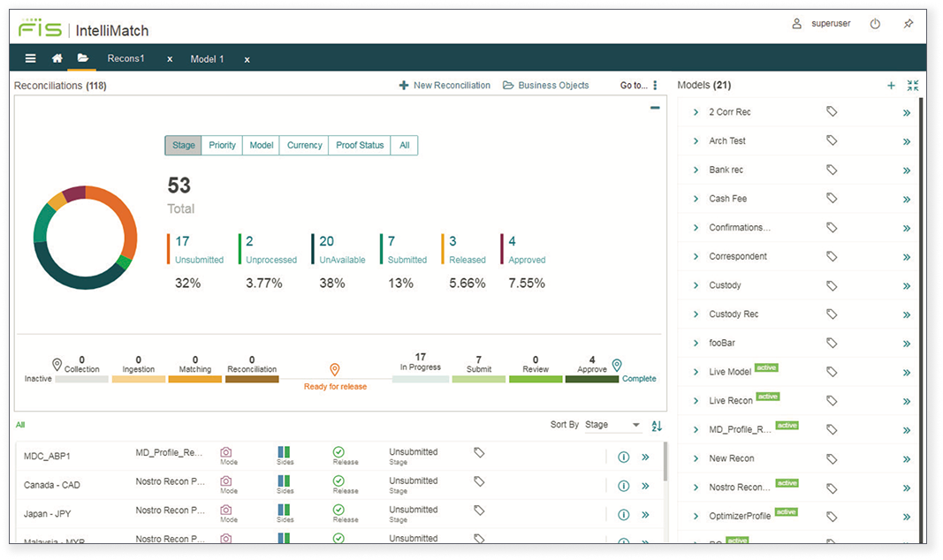
Task: Go to the Home icon
Action: 57,59
